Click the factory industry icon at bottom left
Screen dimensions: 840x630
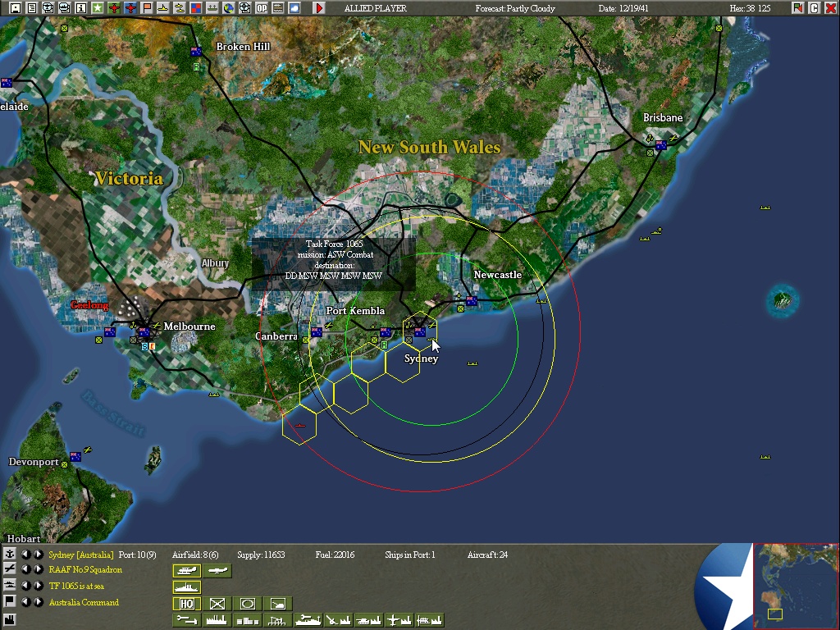tap(10, 620)
